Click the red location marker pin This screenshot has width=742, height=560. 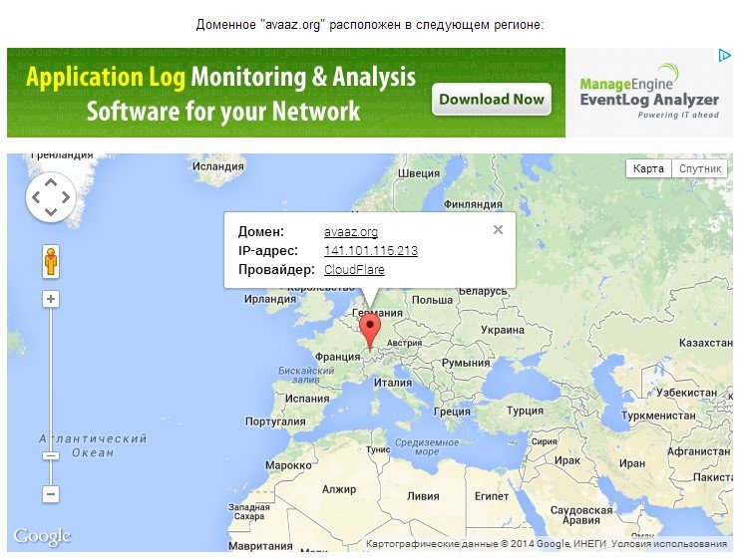click(x=370, y=329)
